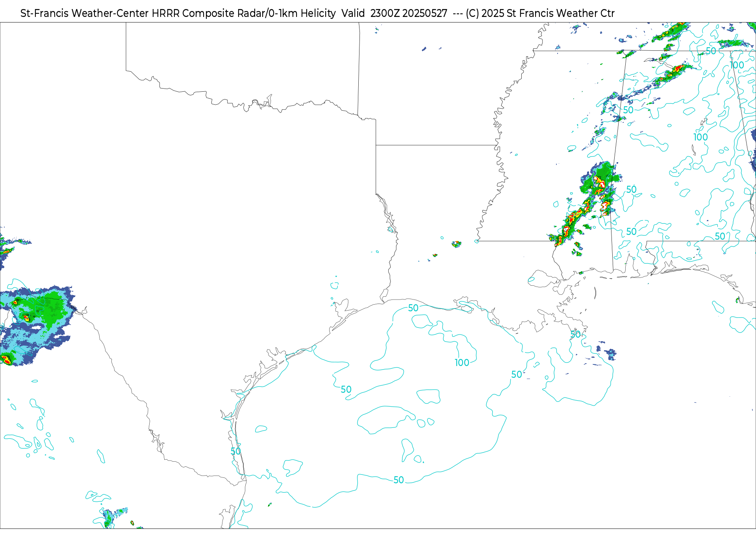This screenshot has width=756, height=551.
Task: Click the "(C) 2025 St Francis Weather Ctr" copyright text
Action: point(540,13)
